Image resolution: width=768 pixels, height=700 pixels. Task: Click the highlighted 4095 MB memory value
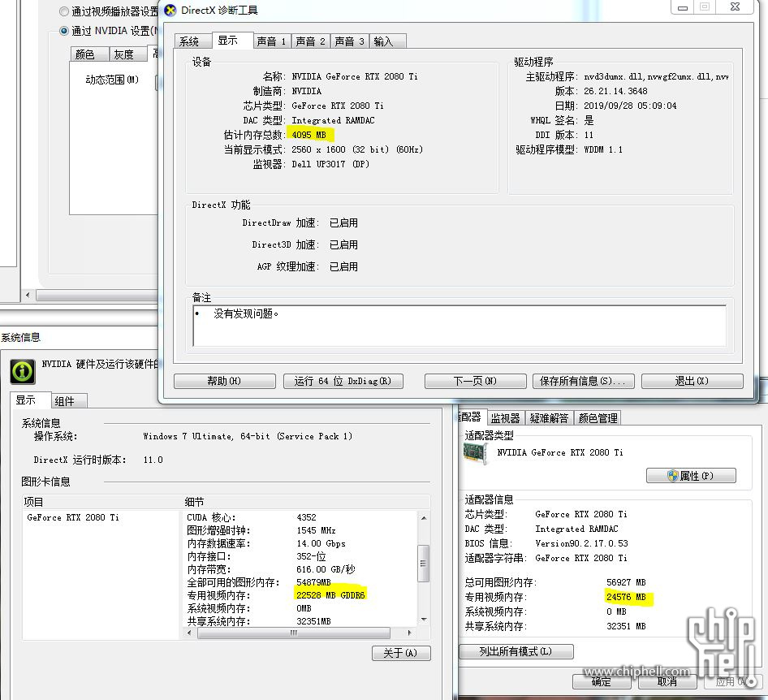point(309,135)
